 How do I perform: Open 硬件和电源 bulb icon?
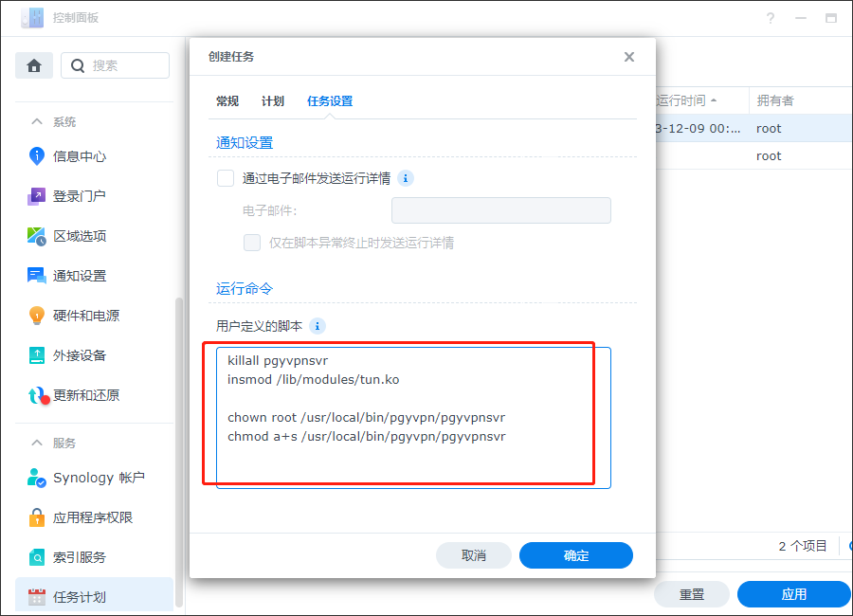pyautogui.click(x=36, y=316)
